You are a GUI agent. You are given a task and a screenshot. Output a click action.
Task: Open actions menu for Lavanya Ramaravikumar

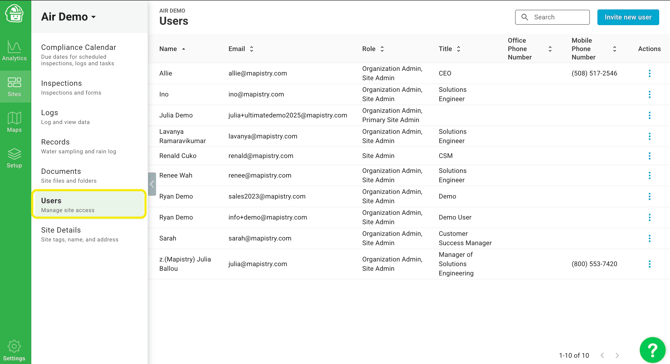649,136
